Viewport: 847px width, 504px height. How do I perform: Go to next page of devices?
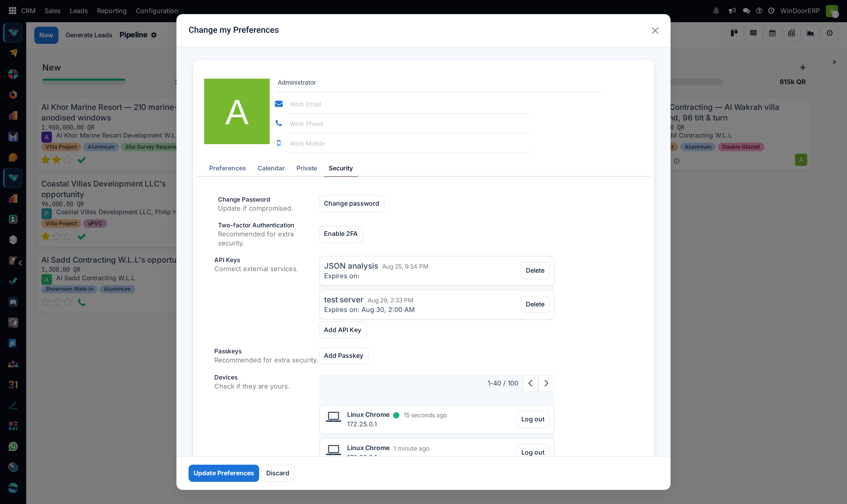546,384
